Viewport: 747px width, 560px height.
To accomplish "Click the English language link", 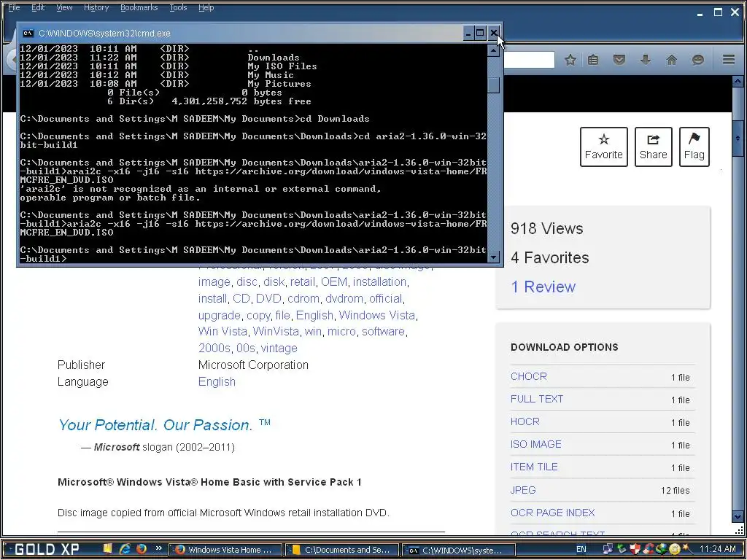I will 217,382.
